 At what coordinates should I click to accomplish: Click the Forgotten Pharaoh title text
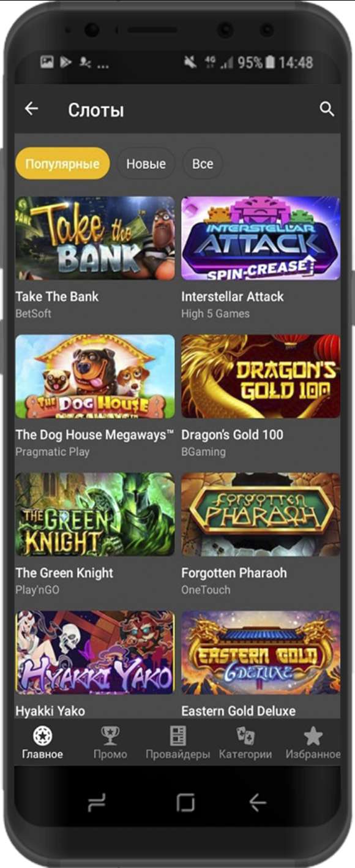(x=234, y=573)
